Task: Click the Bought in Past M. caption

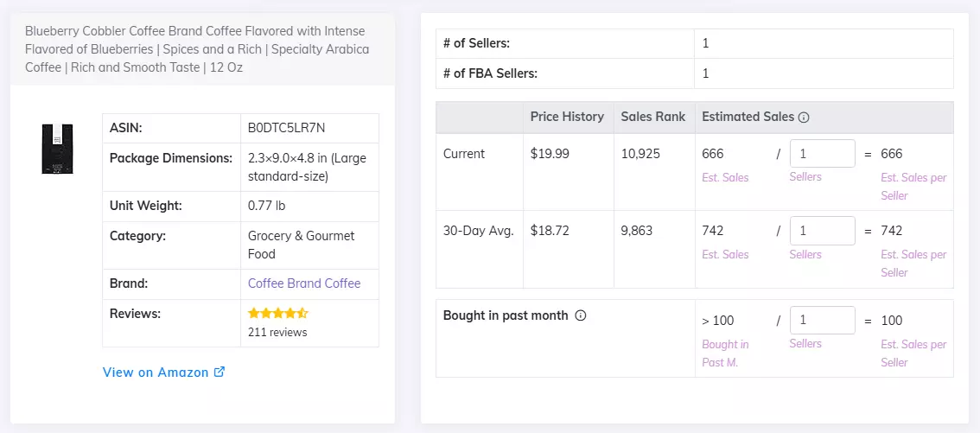Action: (726, 353)
